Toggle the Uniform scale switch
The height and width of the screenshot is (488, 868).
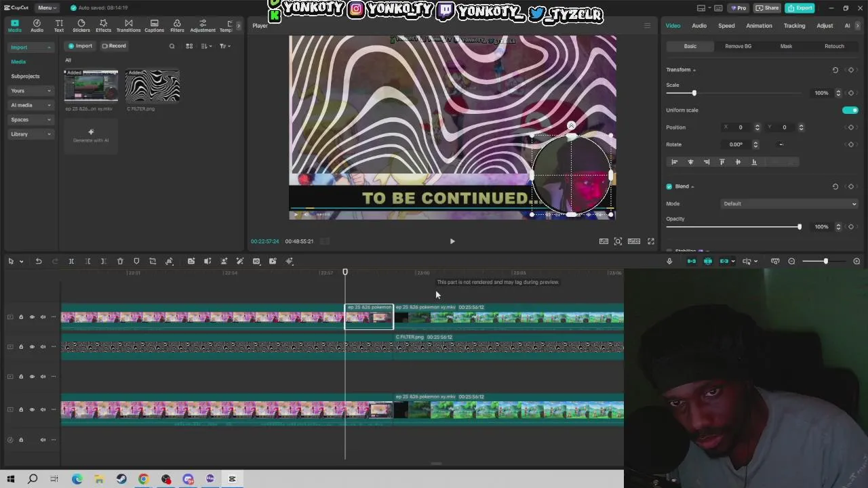[850, 110]
